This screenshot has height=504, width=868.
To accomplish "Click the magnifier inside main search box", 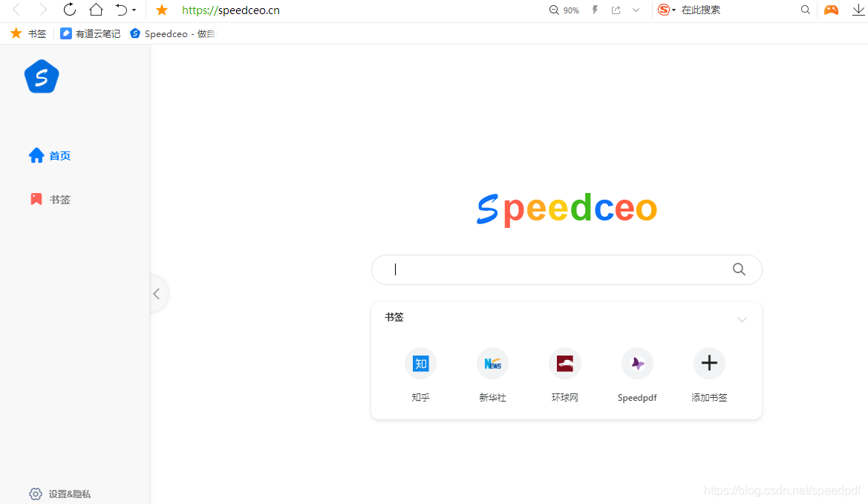I will (739, 269).
